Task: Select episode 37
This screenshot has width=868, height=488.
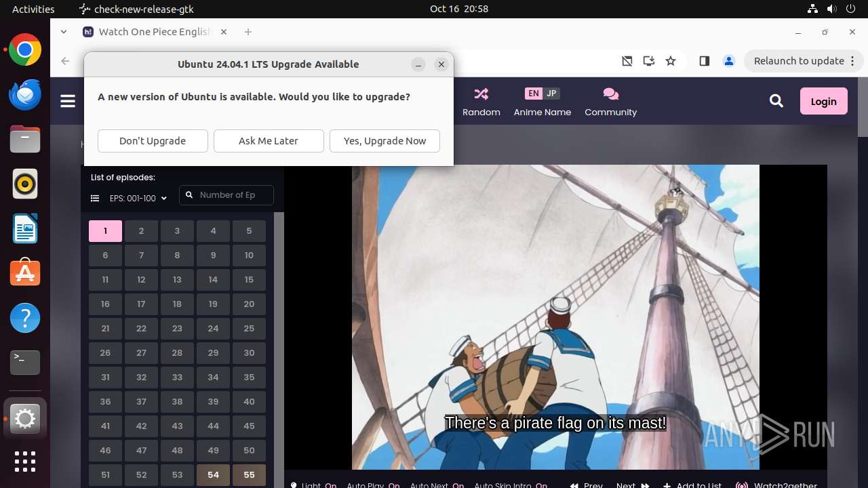Action: [x=141, y=402]
